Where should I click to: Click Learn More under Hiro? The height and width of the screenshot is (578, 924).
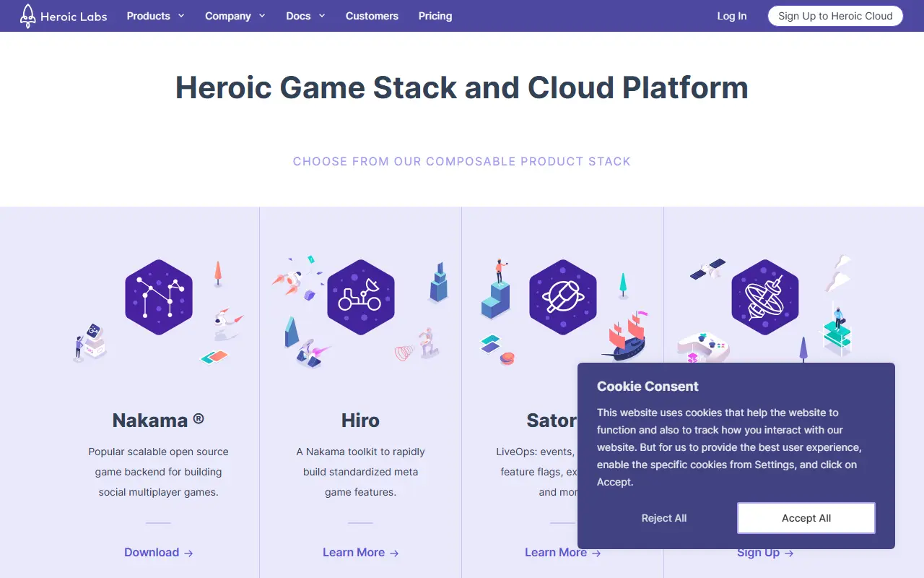361,553
